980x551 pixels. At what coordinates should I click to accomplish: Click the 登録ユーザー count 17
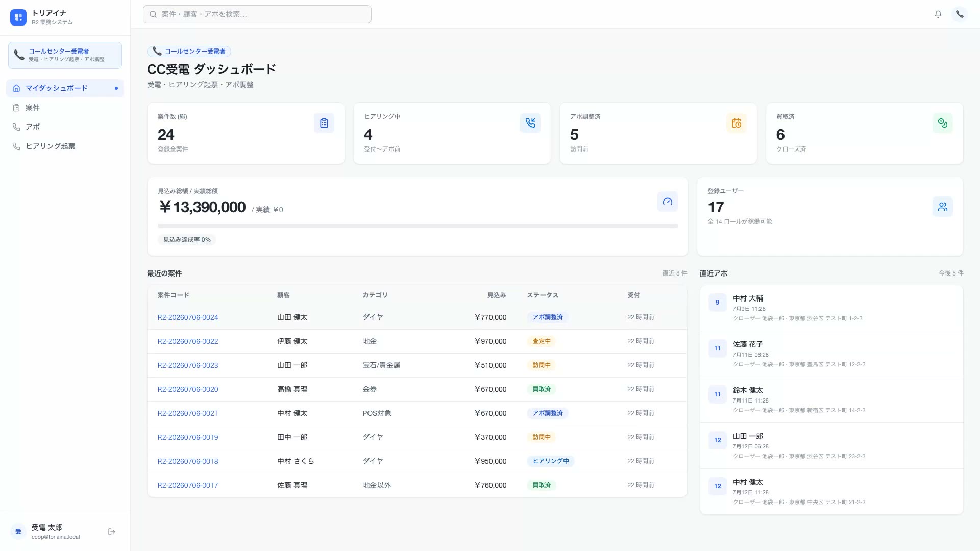click(x=716, y=207)
